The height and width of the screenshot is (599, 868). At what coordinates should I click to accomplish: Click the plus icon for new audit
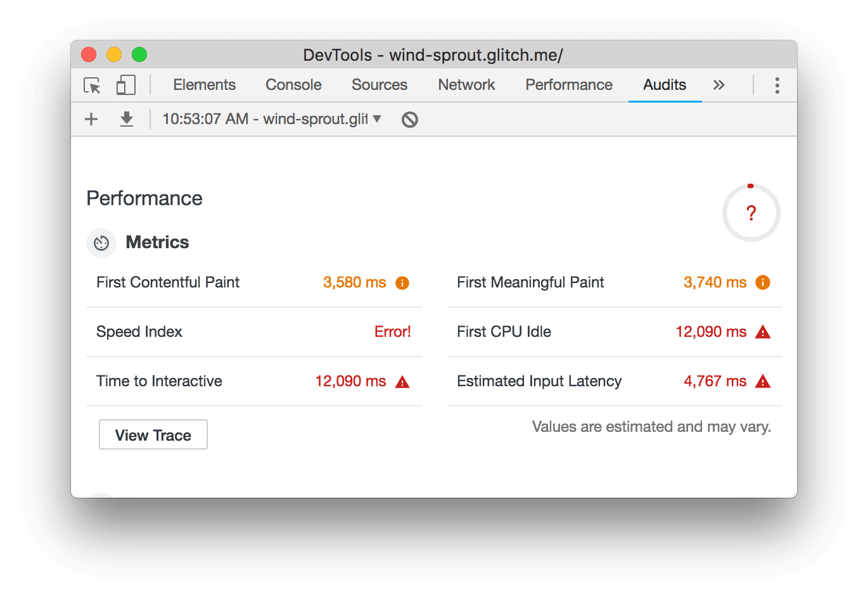coord(91,119)
